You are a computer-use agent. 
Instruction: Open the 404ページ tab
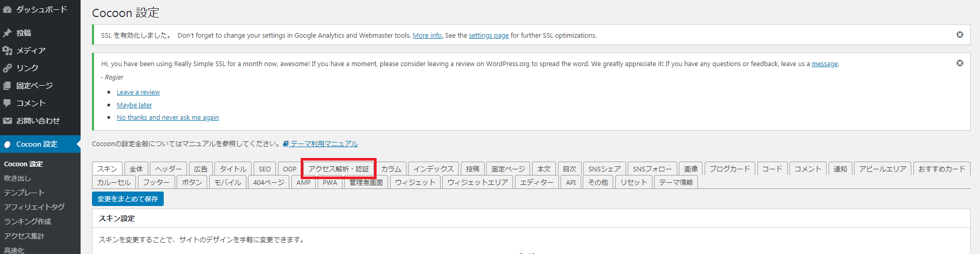pos(269,182)
